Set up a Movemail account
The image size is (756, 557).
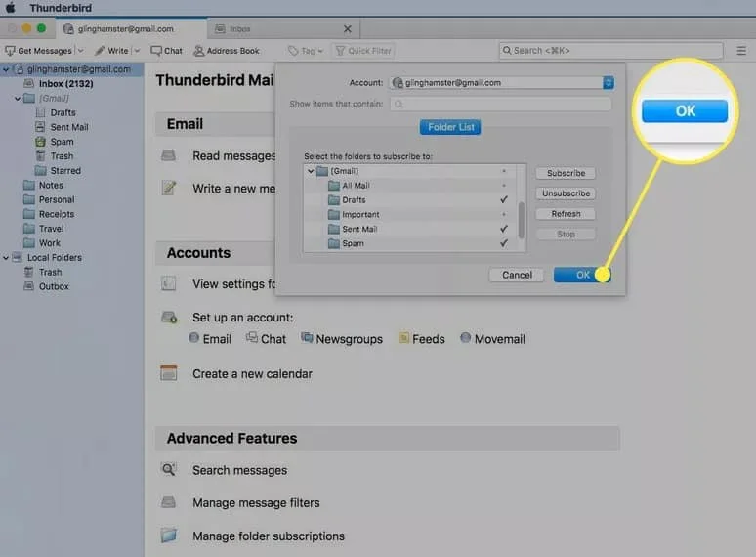(492, 339)
